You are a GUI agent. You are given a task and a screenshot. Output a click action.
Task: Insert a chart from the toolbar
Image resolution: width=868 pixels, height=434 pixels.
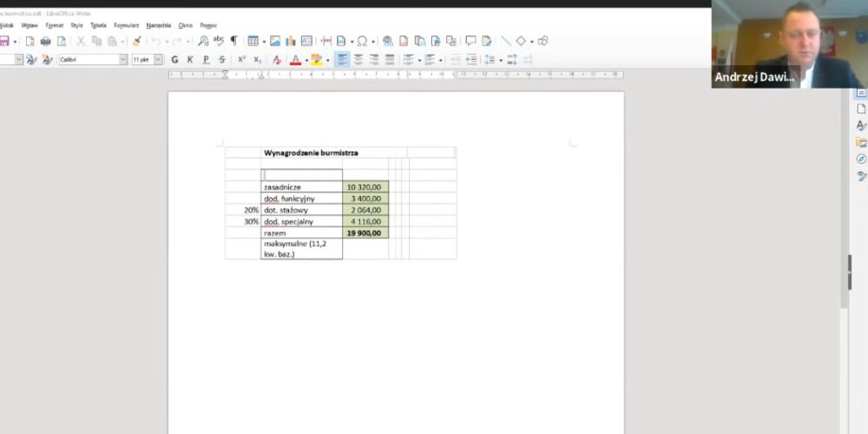pyautogui.click(x=291, y=41)
